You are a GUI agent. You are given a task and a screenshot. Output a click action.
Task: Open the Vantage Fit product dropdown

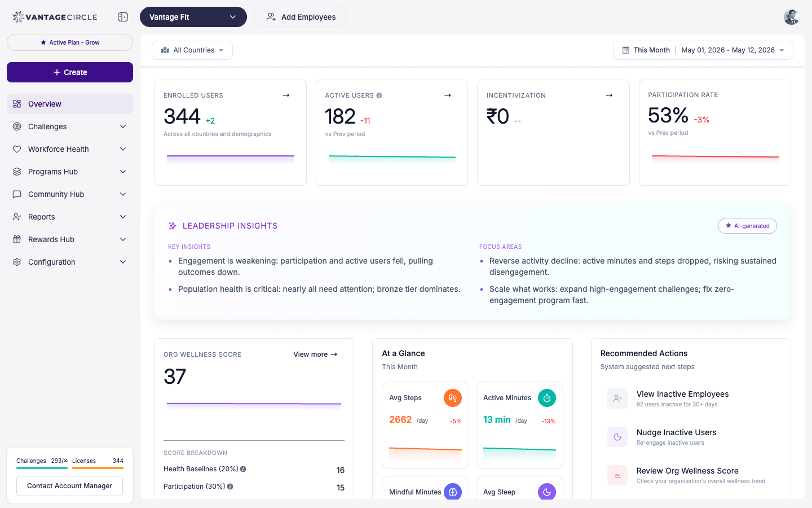pyautogui.click(x=193, y=17)
